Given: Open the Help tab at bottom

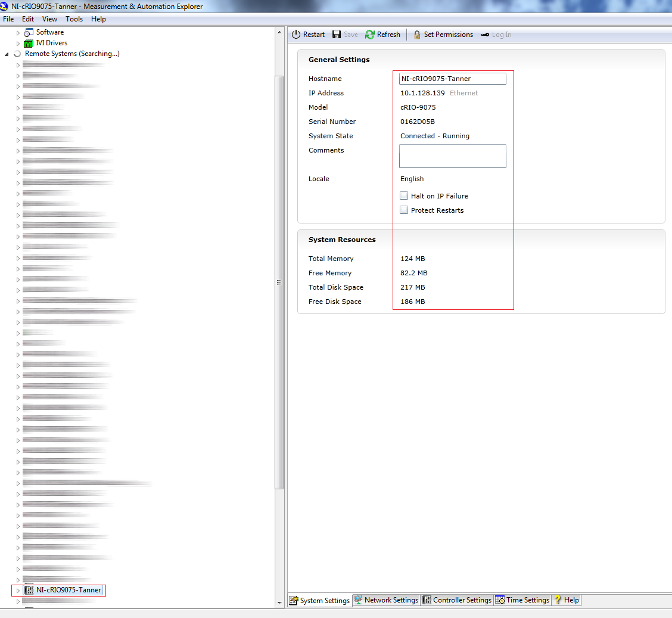Looking at the screenshot, I should [x=567, y=600].
